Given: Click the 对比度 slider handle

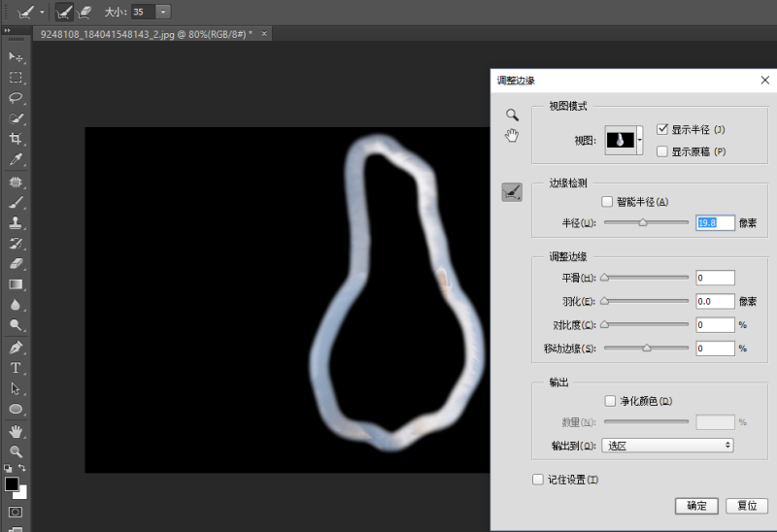Looking at the screenshot, I should click(604, 325).
